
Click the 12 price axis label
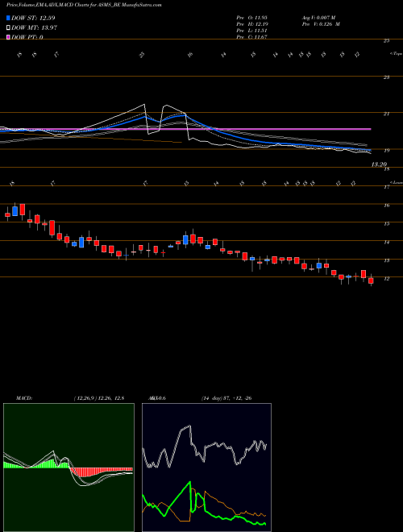pos(386,279)
